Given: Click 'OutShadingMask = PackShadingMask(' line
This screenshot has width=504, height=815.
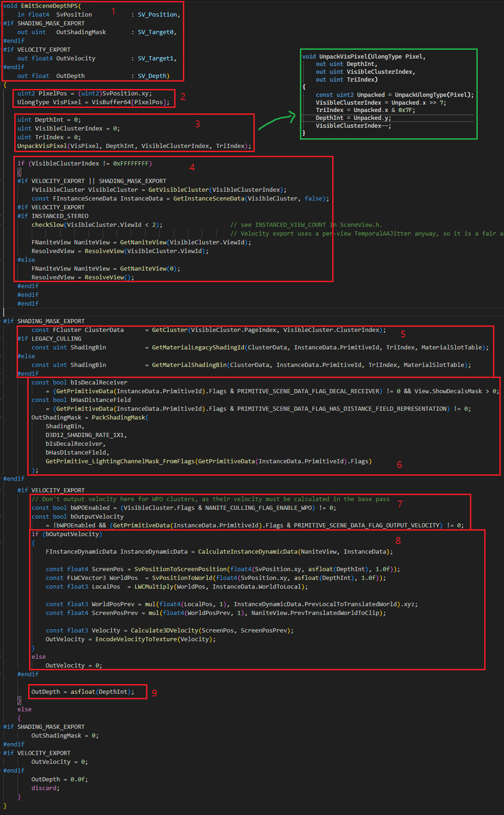Looking at the screenshot, I should tap(90, 418).
